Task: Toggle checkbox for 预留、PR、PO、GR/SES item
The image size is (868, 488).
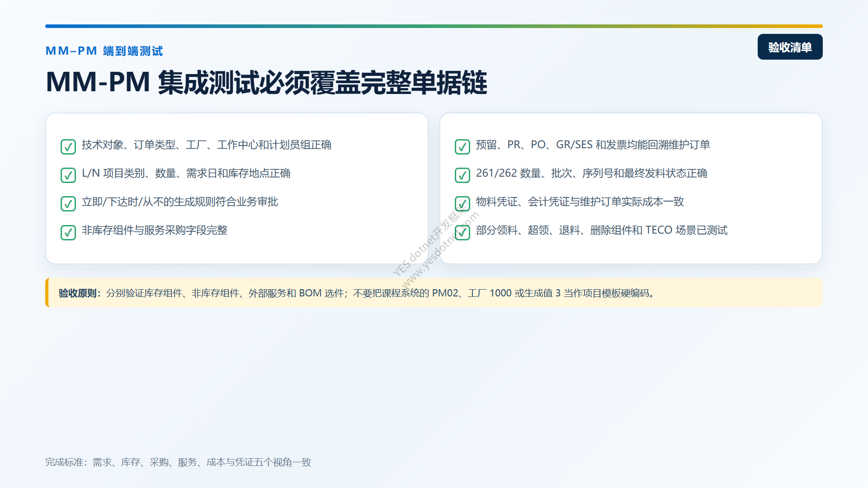Action: [462, 147]
